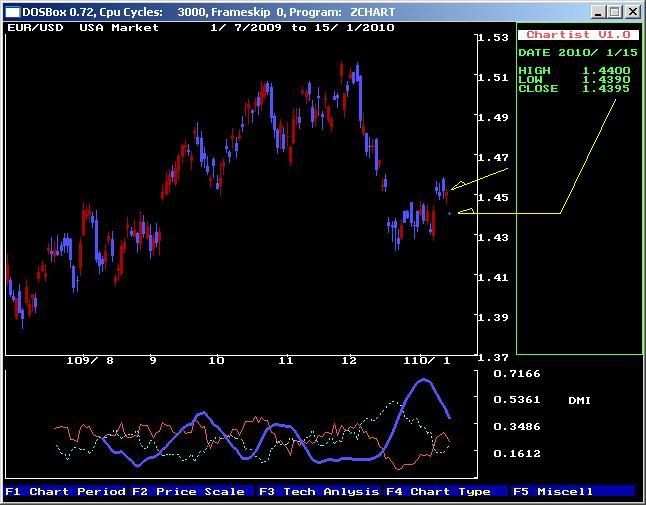The height and width of the screenshot is (505, 646).
Task: Click the month 12 axis label
Action: 349,361
